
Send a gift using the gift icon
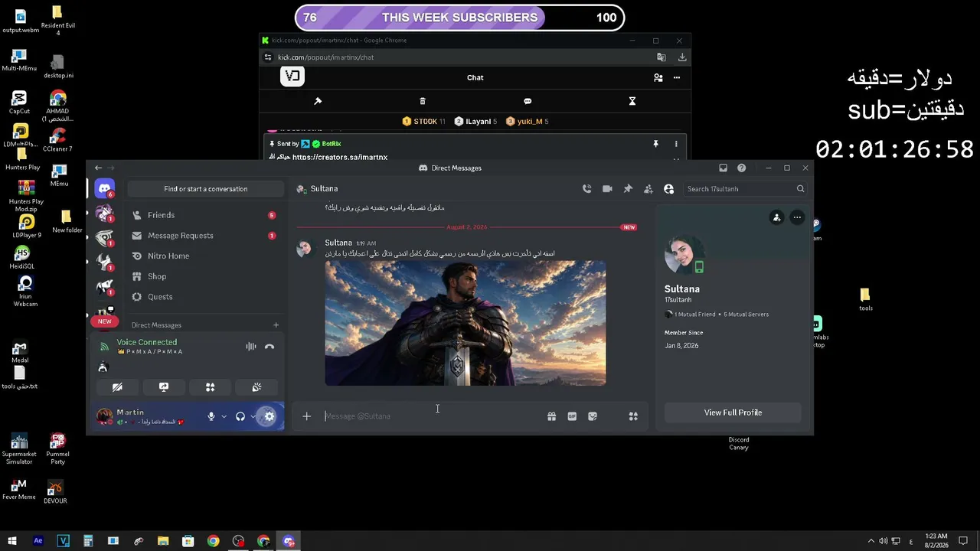point(551,416)
